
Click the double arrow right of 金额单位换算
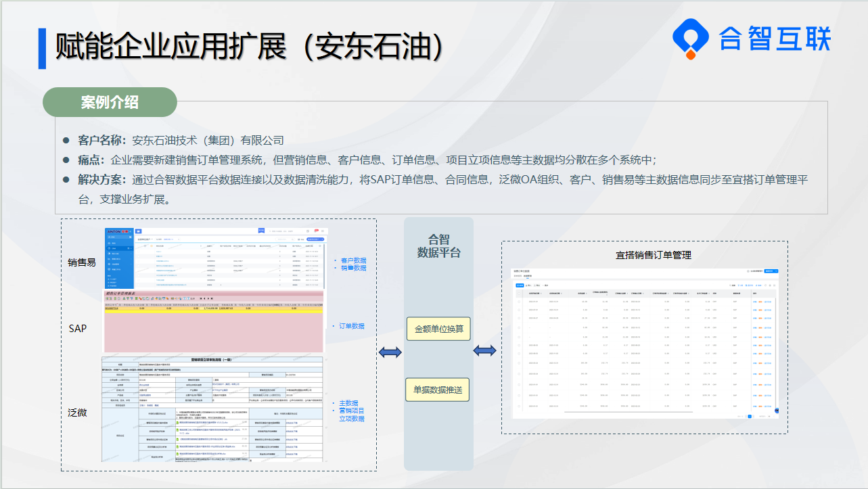tap(485, 350)
